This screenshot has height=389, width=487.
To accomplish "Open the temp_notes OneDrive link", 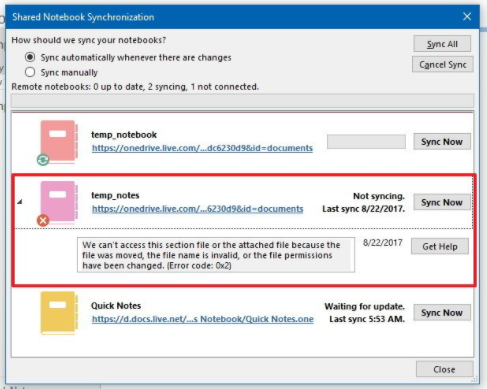I will (198, 209).
